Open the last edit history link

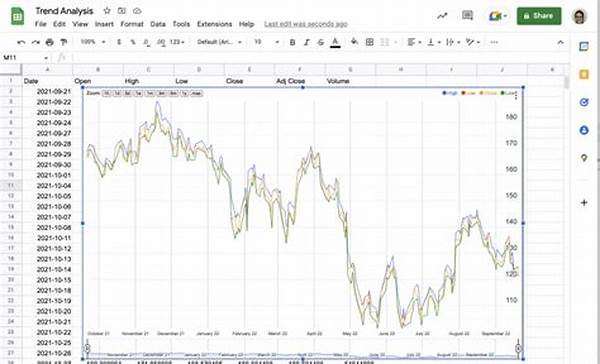point(306,24)
